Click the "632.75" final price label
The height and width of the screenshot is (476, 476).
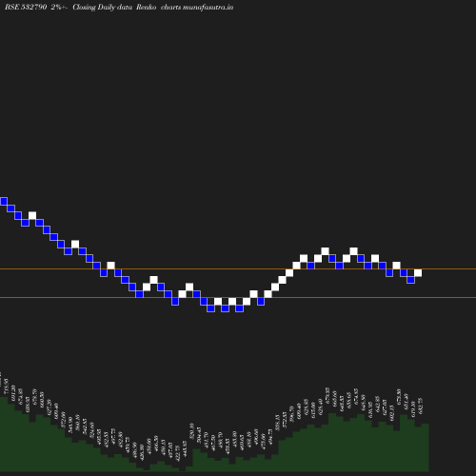click(421, 407)
